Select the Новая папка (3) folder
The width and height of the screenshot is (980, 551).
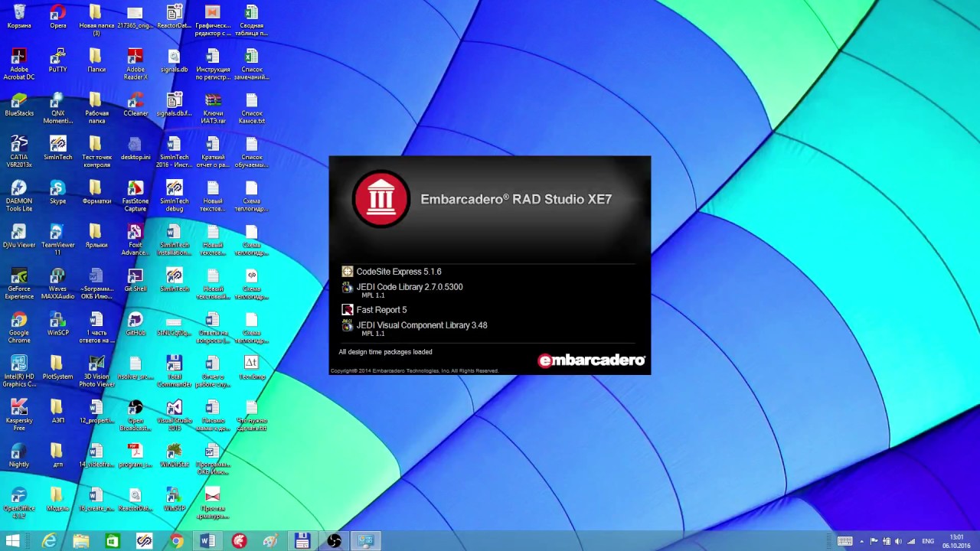coord(97,21)
